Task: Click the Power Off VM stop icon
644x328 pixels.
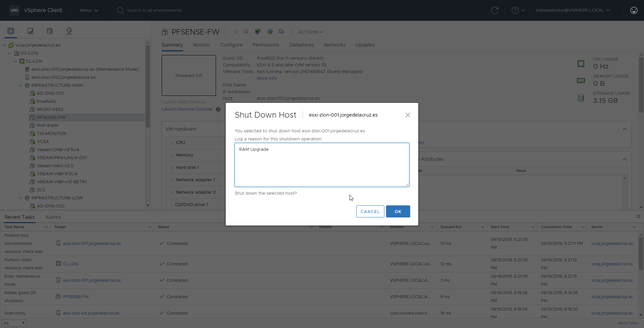Action: pos(246,31)
